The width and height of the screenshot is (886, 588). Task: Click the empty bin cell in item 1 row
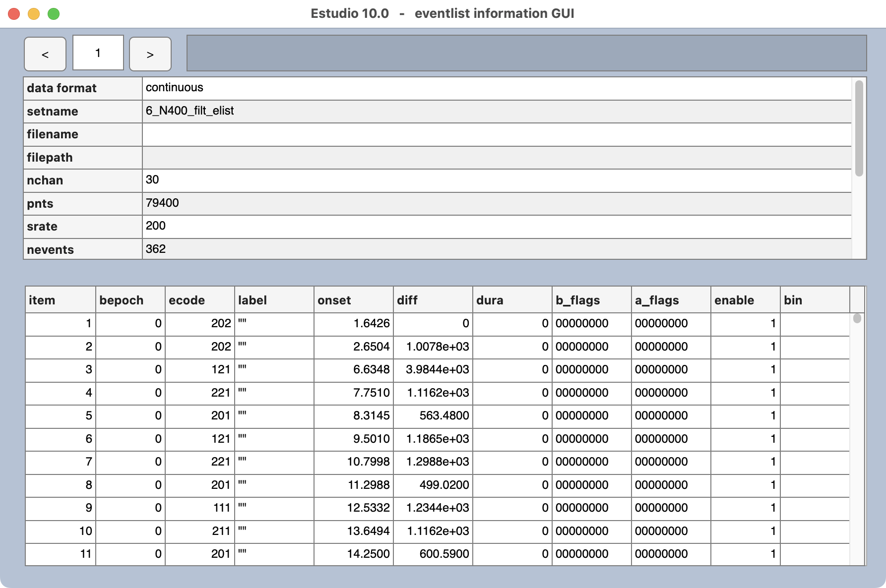(x=815, y=324)
